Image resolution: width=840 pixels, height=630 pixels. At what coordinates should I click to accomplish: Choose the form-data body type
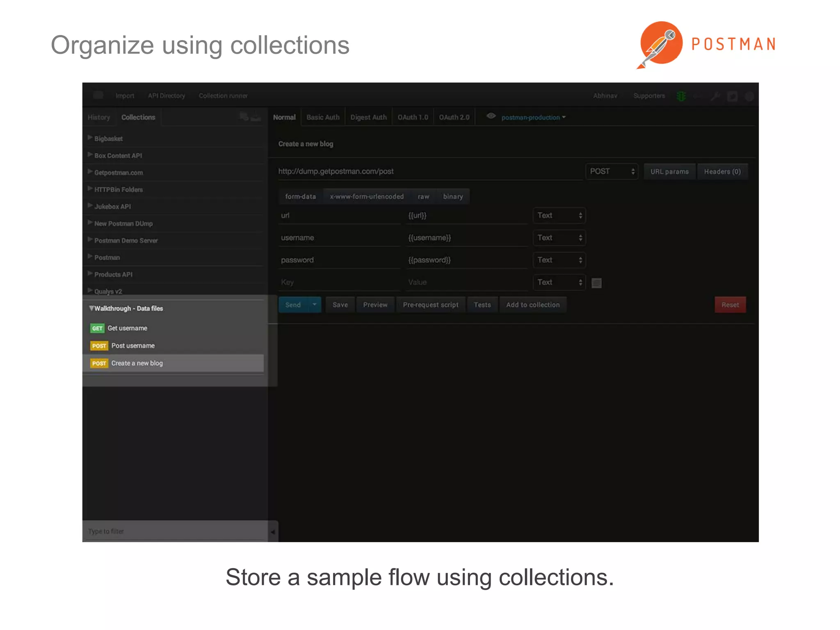(301, 196)
